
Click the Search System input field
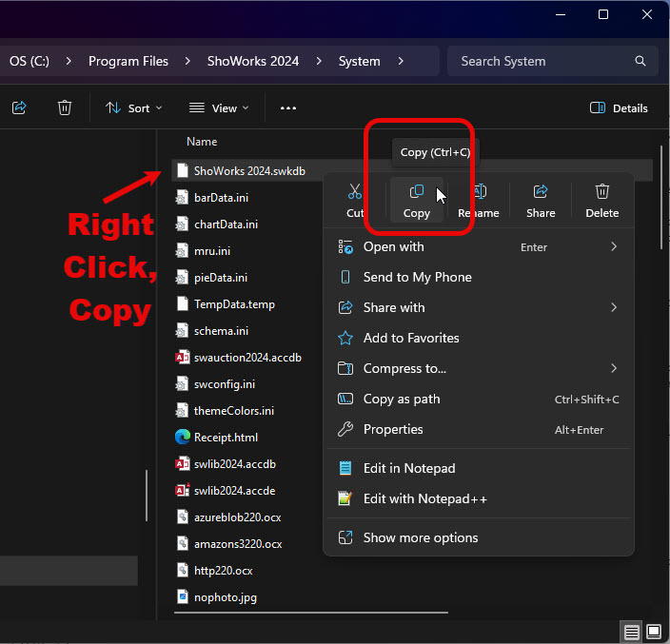[542, 61]
